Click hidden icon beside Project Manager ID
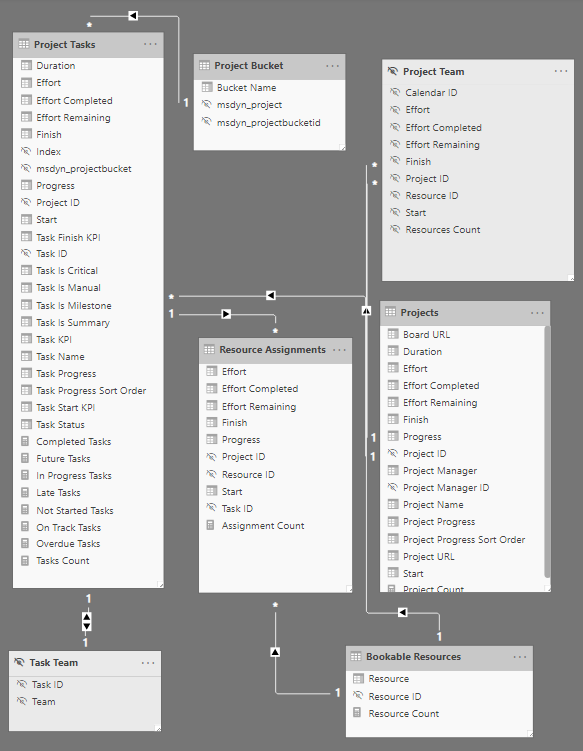Image resolution: width=583 pixels, height=751 pixels. pos(393,488)
